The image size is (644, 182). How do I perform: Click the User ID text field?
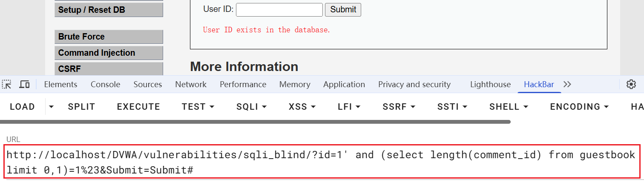[x=279, y=10]
